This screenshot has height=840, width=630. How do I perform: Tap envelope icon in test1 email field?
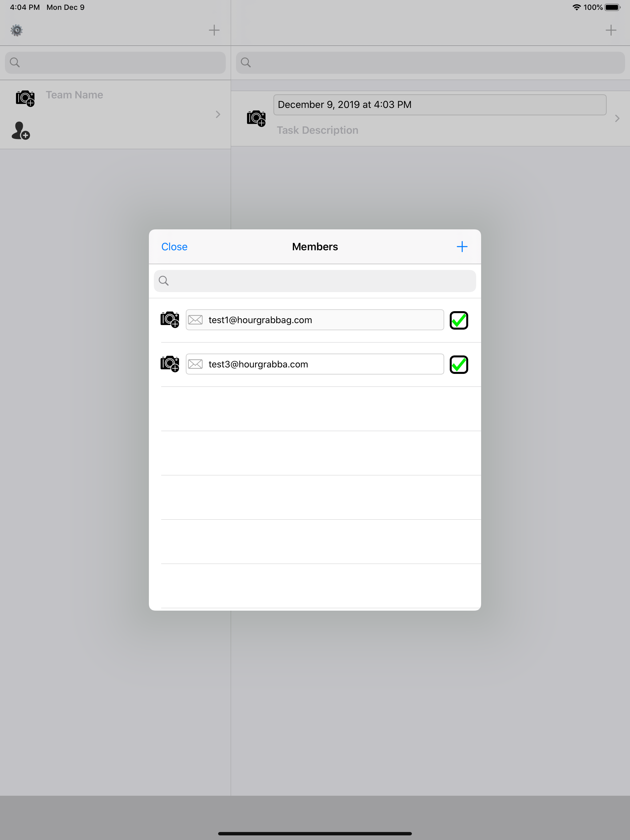click(195, 320)
